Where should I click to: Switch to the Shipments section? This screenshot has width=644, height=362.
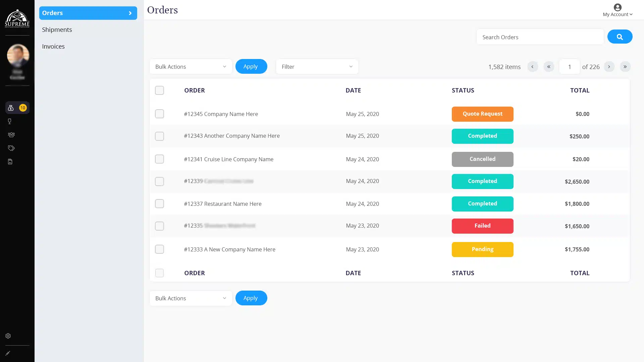pos(57,29)
